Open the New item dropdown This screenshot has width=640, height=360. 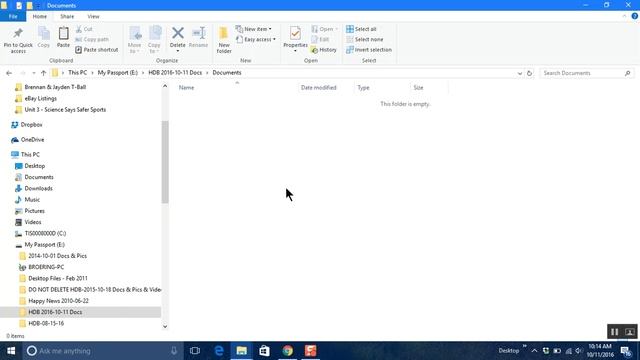click(253, 29)
